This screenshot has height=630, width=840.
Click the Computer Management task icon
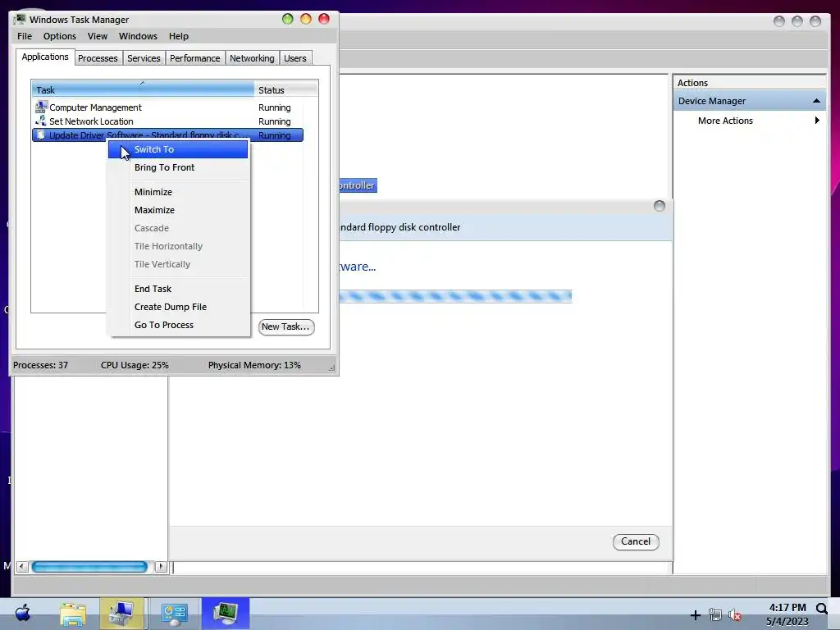pyautogui.click(x=41, y=107)
